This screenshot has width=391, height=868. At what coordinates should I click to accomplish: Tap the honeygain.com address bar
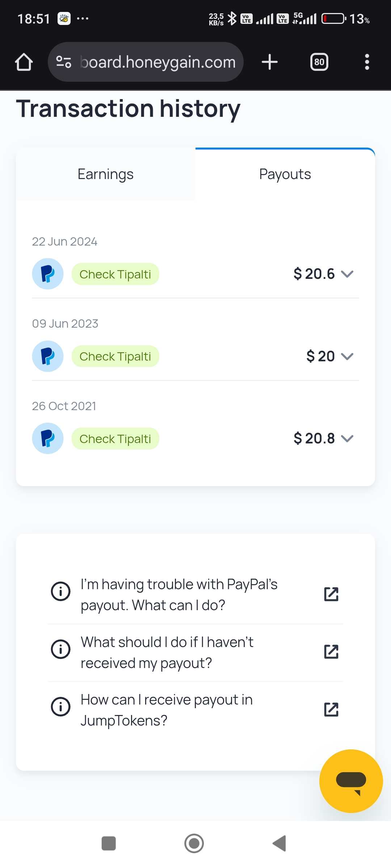(157, 62)
